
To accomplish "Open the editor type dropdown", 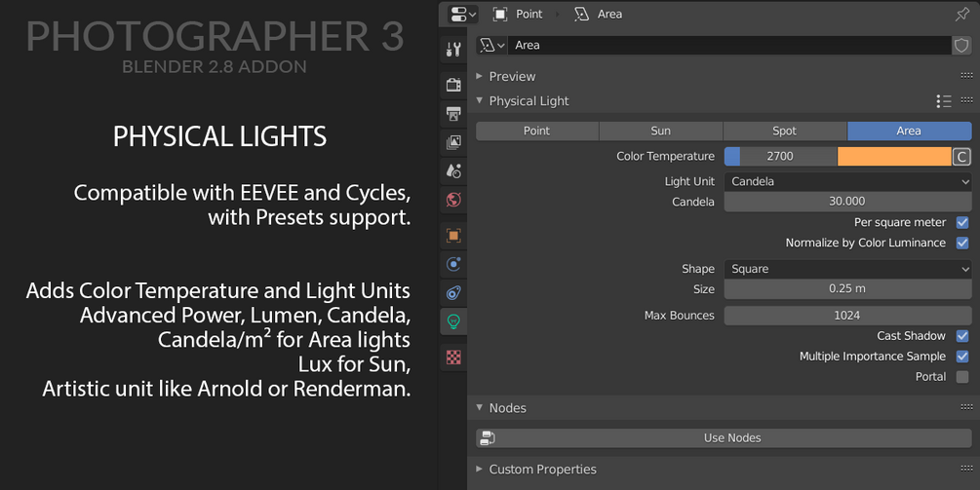I will pos(463,14).
